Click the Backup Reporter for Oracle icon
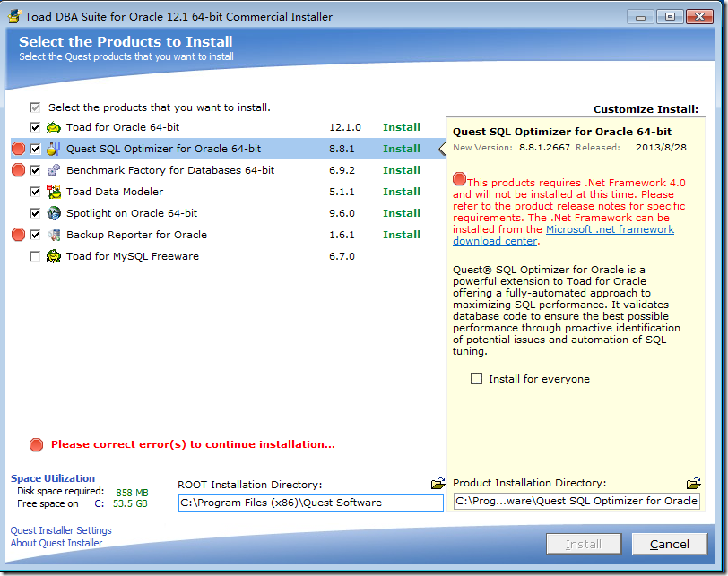Screen dimensions: 728x576 click(x=54, y=235)
